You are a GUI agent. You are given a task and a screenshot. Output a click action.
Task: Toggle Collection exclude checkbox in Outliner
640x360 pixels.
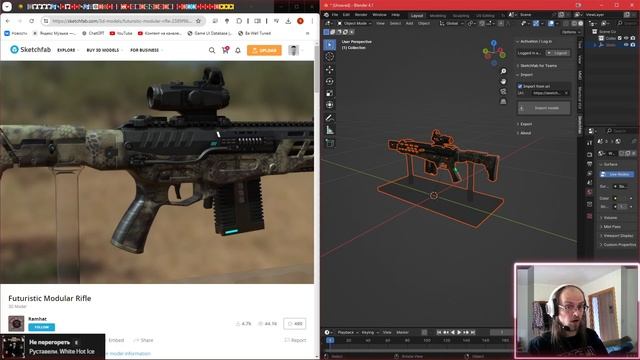pos(620,38)
